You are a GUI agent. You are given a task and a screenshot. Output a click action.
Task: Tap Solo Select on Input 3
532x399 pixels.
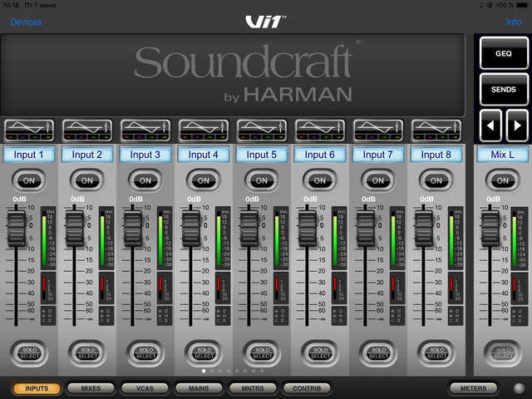coord(145,353)
